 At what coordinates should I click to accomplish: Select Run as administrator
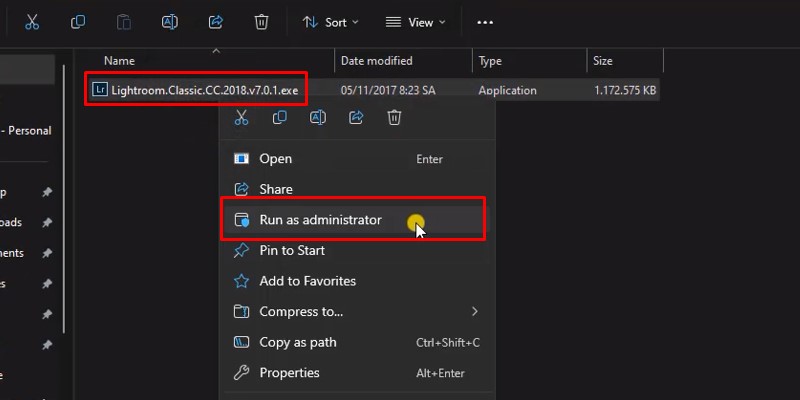pos(357,220)
